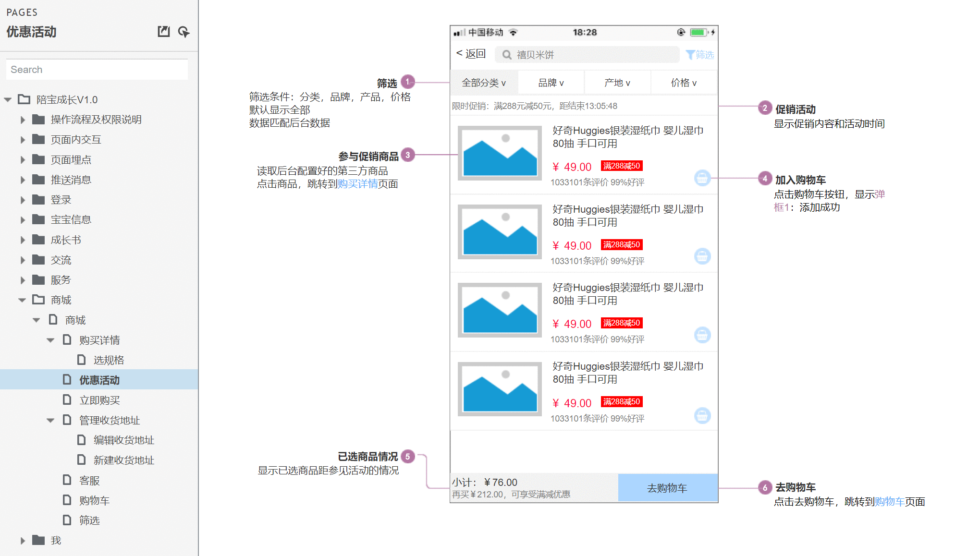Click folder icon of 陪宝成长V1.0
The image size is (980, 556).
coord(24,99)
